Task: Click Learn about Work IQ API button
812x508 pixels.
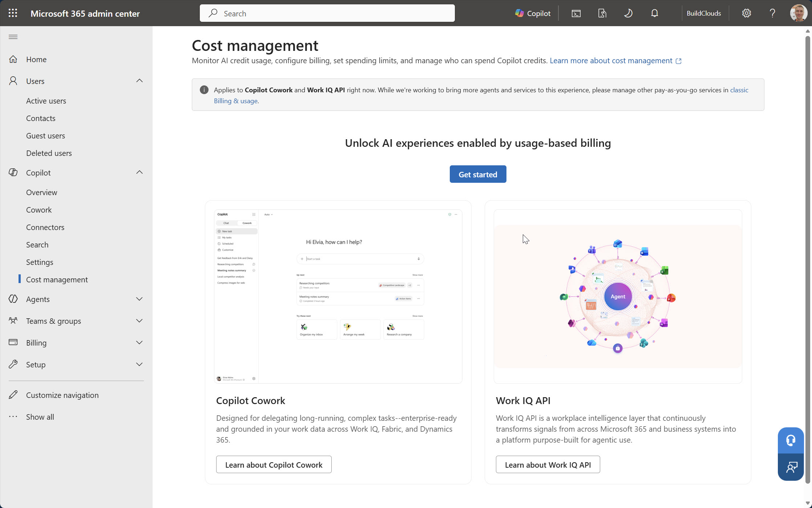Action: coord(548,464)
